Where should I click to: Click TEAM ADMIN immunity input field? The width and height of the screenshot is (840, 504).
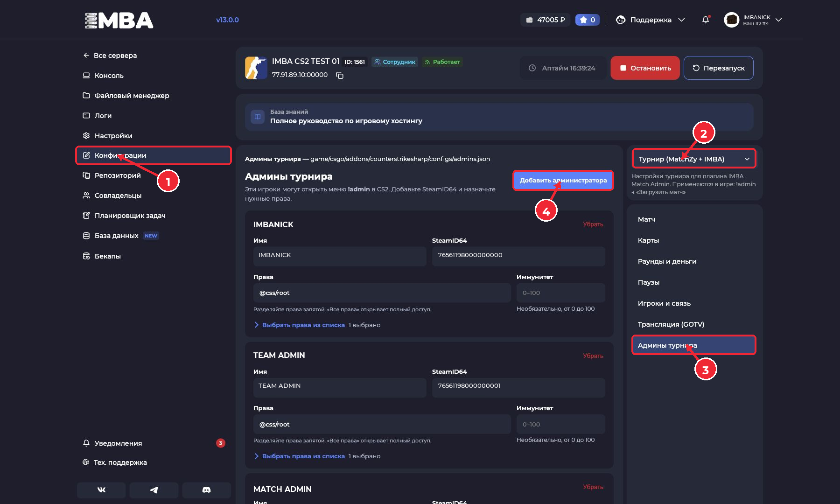coord(561,424)
